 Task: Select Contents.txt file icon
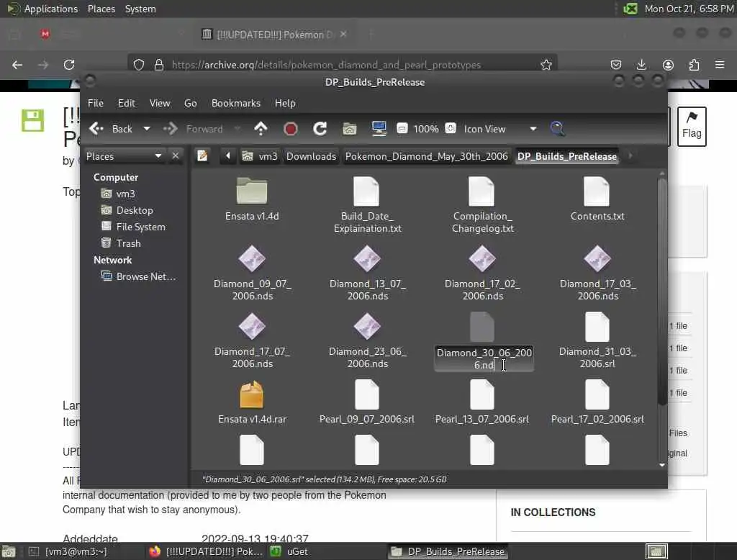597,191
